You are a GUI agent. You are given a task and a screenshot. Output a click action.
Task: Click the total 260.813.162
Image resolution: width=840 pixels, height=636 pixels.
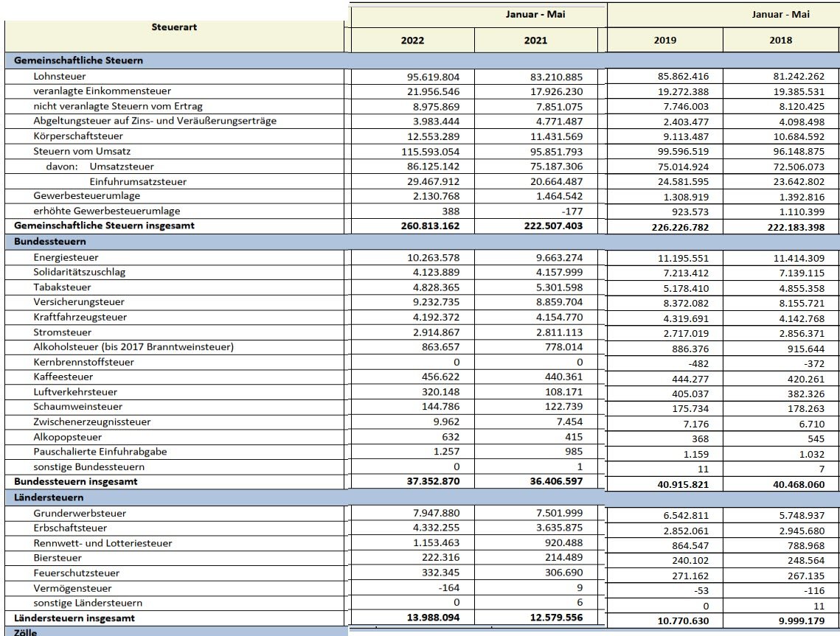click(x=430, y=226)
